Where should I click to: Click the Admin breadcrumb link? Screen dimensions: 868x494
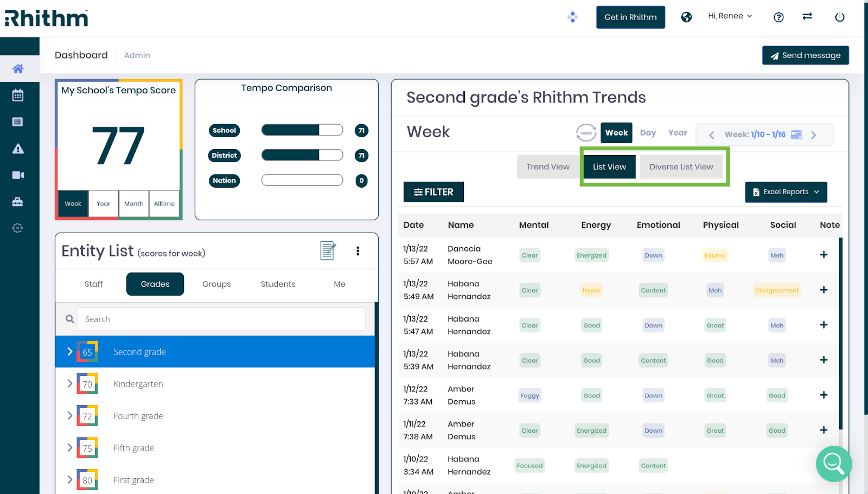coord(137,55)
